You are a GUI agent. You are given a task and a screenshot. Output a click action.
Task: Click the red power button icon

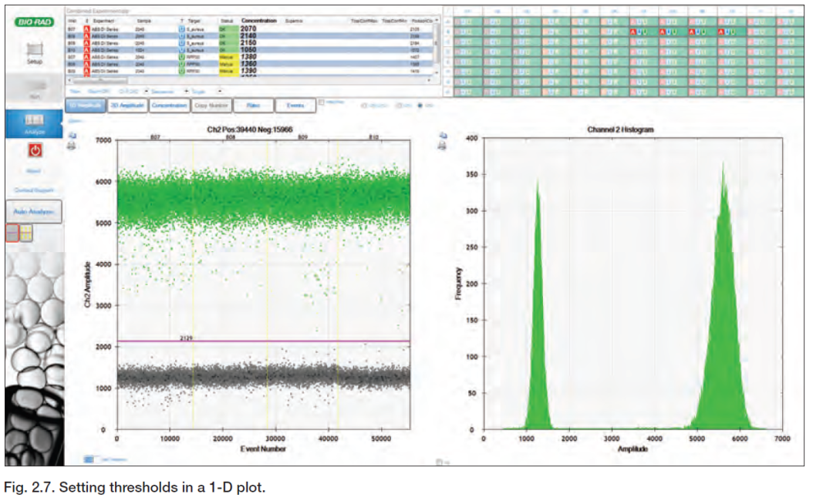pos(35,151)
